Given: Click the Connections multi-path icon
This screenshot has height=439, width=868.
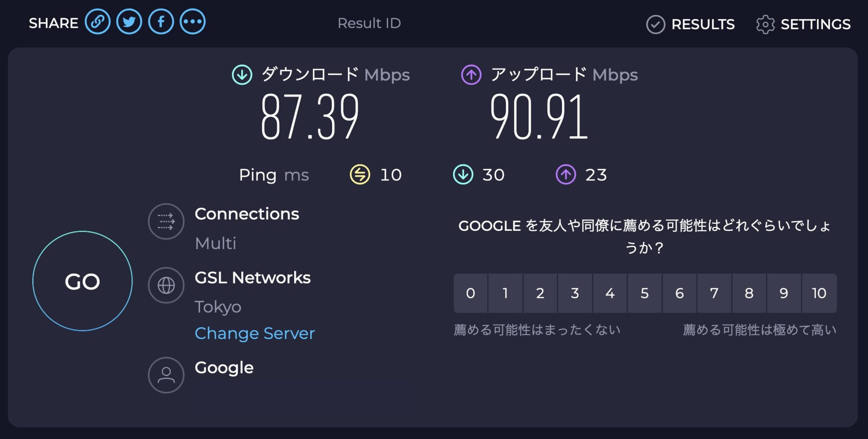Looking at the screenshot, I should click(166, 221).
